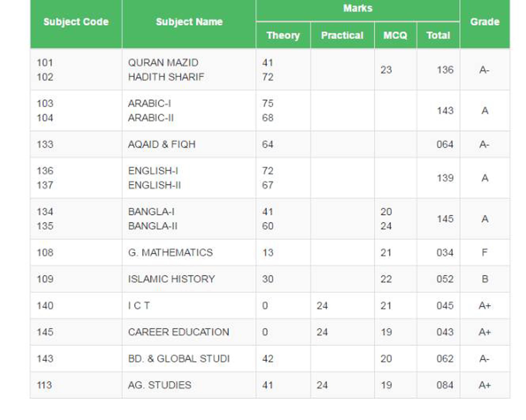Click subject code 133

click(45, 144)
